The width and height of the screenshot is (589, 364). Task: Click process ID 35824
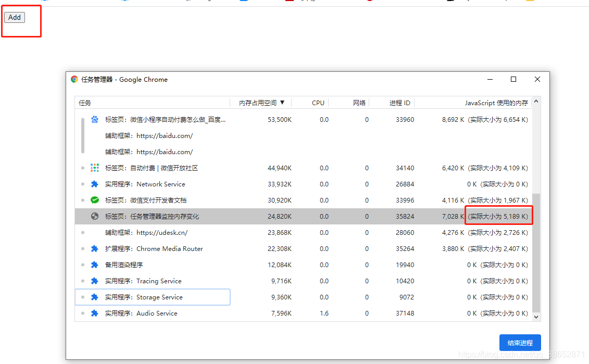coord(405,217)
